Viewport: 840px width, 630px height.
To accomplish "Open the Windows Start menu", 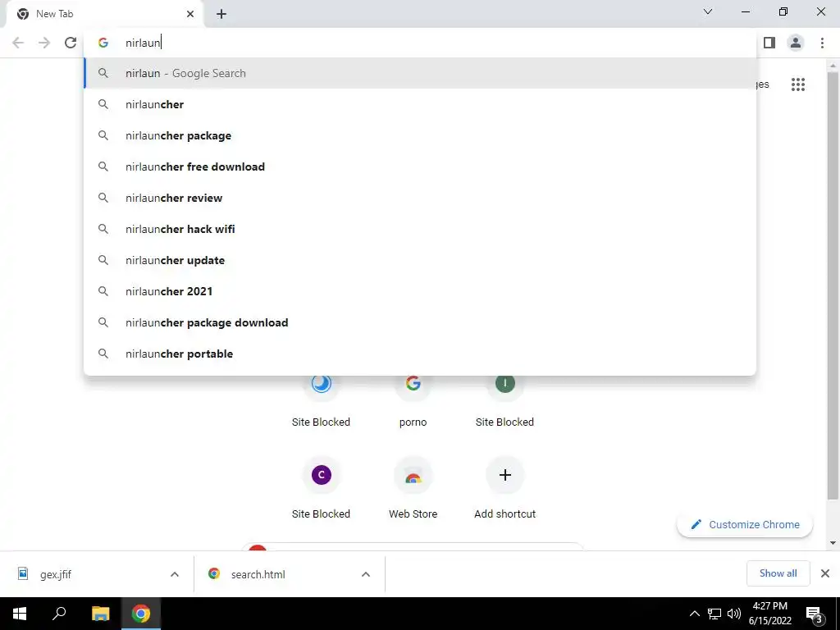I will coord(20,614).
